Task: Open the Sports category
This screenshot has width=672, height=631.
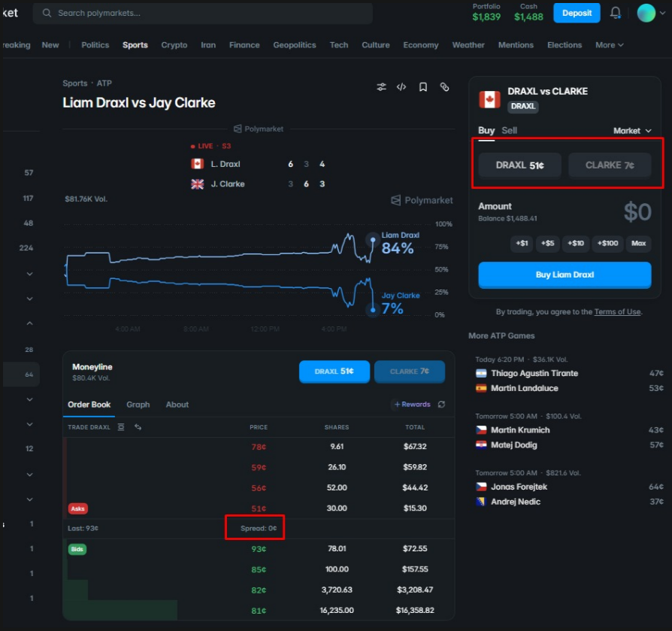Action: pos(135,45)
